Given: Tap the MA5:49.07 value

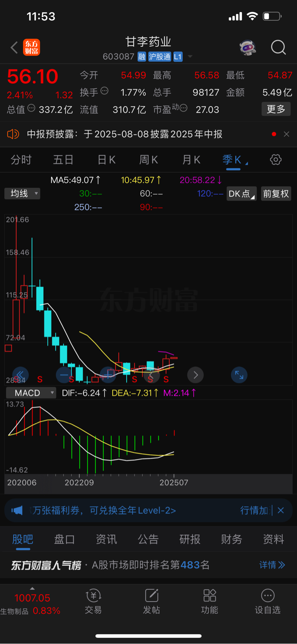Looking at the screenshot, I should point(75,180).
